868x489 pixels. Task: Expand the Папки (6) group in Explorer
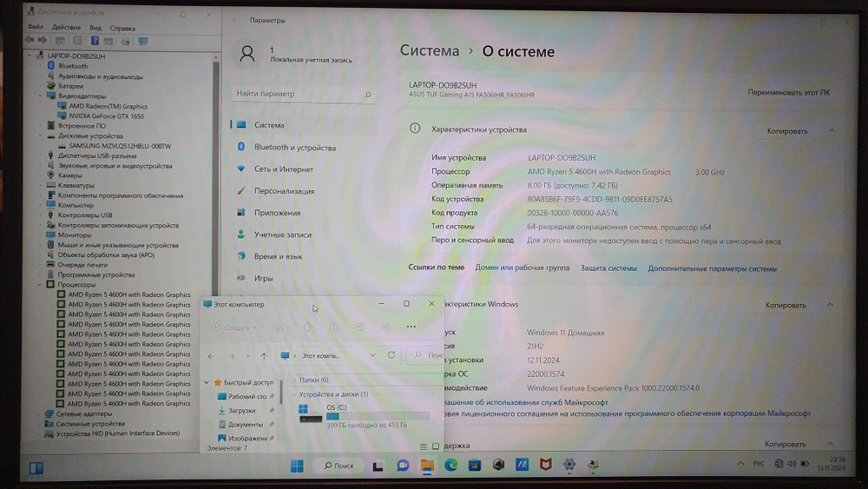294,380
